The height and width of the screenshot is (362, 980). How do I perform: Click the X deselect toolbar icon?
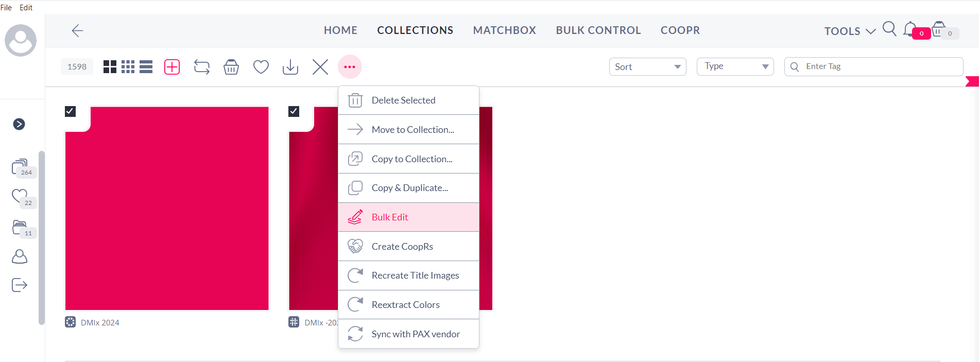[320, 67]
